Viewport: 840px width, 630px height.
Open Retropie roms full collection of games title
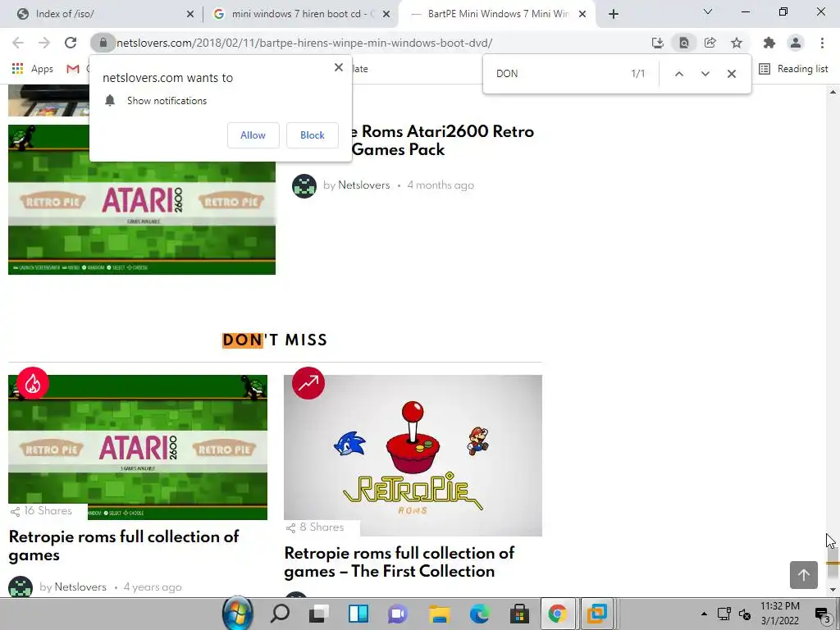point(124,546)
